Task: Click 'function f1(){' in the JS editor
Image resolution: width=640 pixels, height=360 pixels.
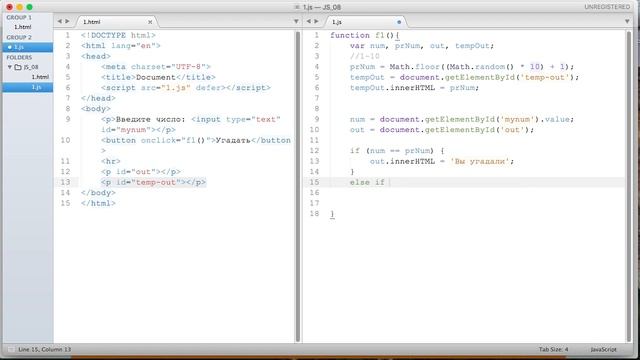Action: point(364,36)
